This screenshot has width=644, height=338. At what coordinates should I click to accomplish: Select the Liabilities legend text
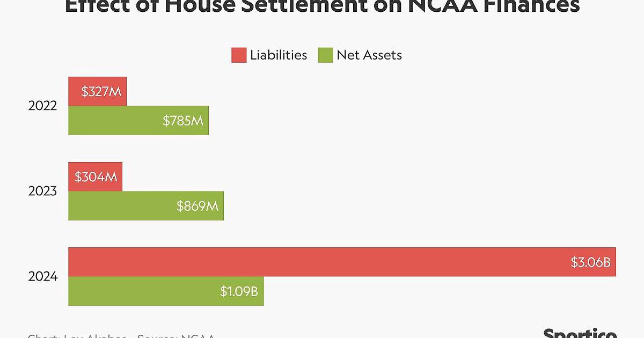(x=278, y=55)
